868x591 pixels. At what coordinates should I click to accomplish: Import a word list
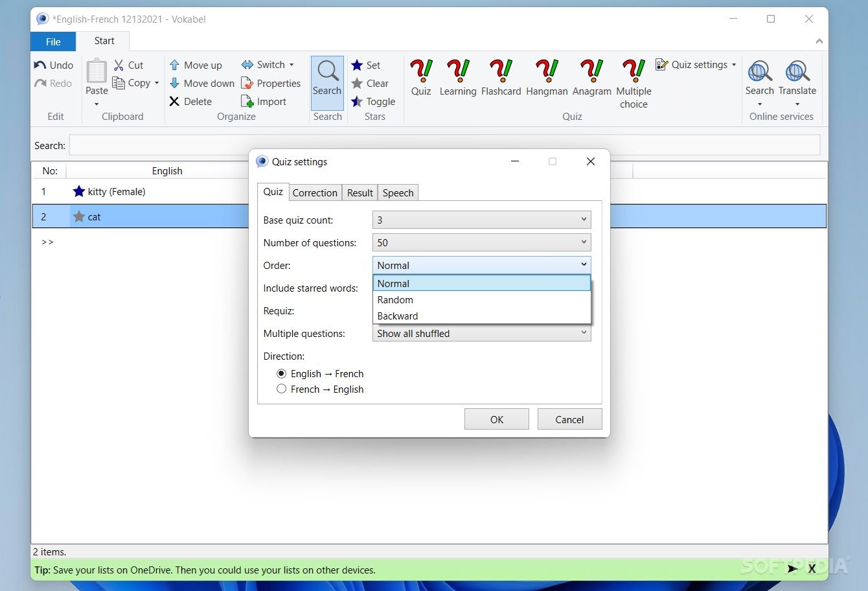(x=264, y=101)
